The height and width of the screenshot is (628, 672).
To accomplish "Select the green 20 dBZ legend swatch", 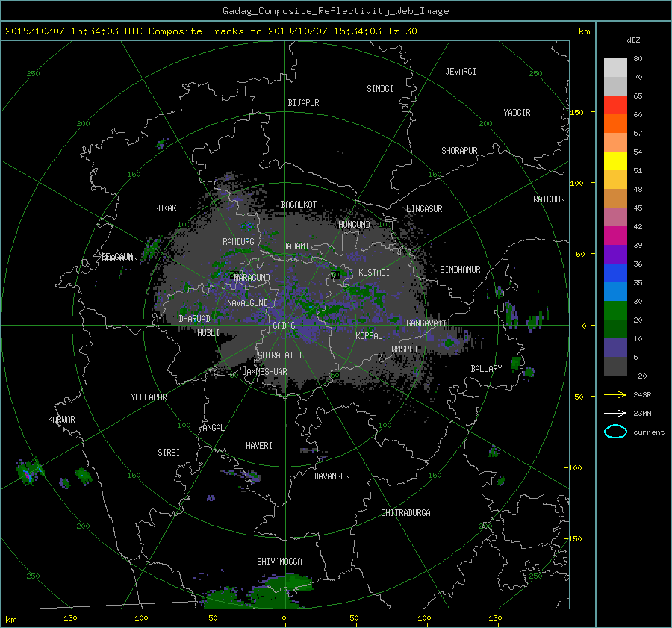I will (x=615, y=311).
